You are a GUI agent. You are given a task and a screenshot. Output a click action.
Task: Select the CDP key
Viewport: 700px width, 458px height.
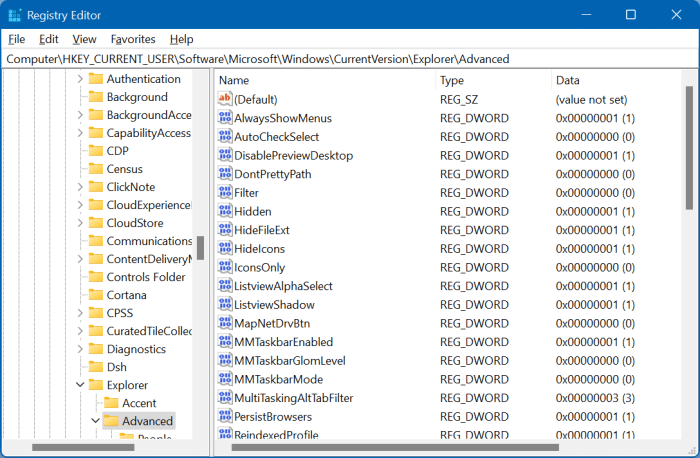point(117,151)
